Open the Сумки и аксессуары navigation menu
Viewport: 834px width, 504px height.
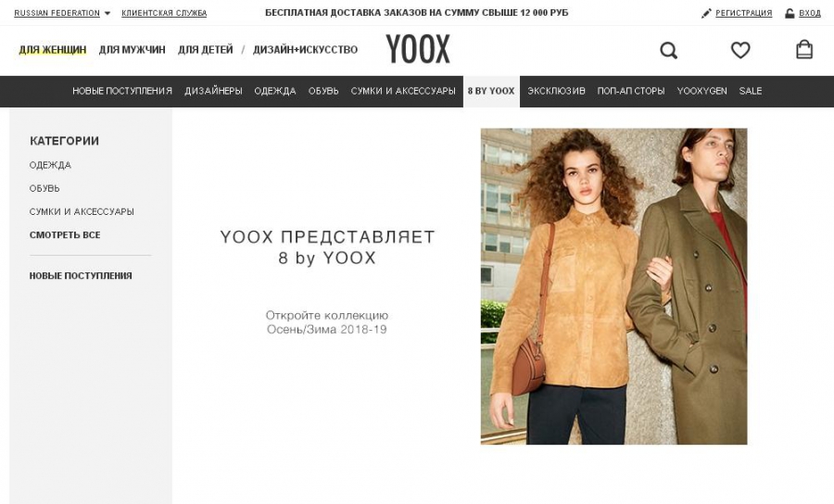pyautogui.click(x=403, y=91)
